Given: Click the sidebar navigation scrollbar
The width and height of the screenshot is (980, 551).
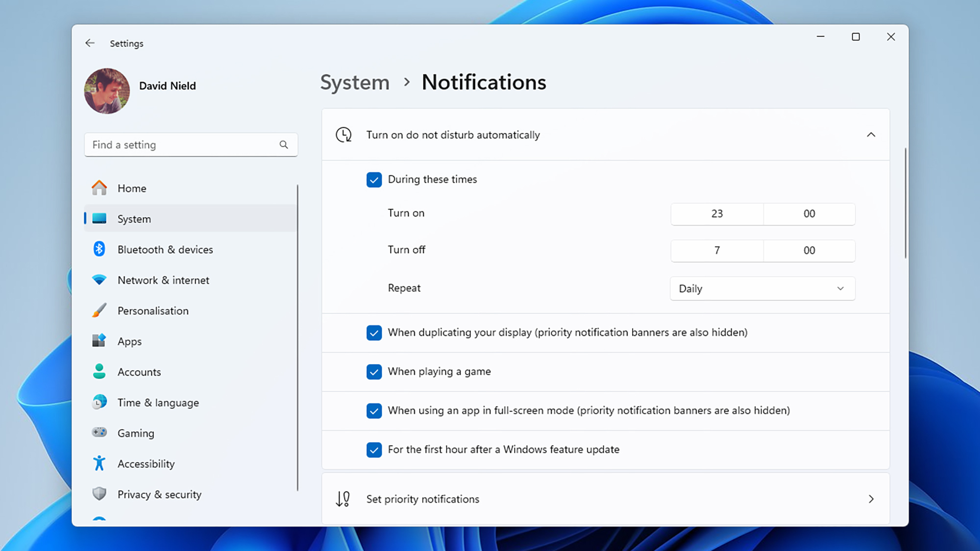Looking at the screenshot, I should tap(297, 337).
